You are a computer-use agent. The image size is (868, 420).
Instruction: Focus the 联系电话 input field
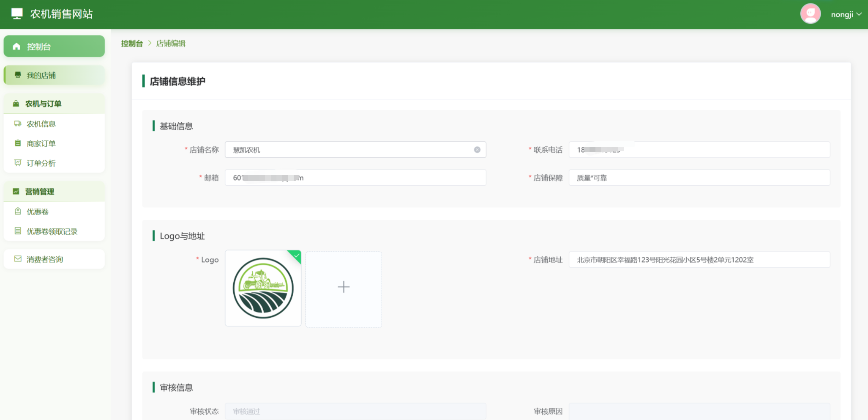(699, 150)
